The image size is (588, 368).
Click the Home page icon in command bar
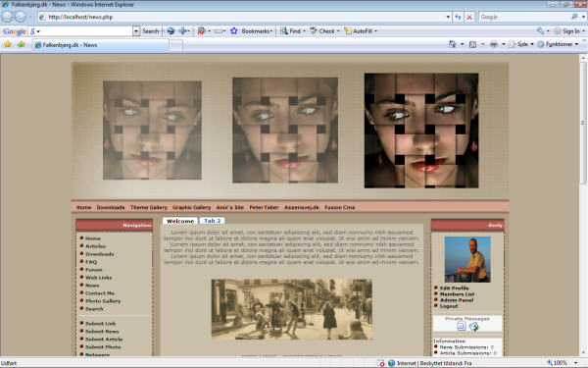click(452, 44)
